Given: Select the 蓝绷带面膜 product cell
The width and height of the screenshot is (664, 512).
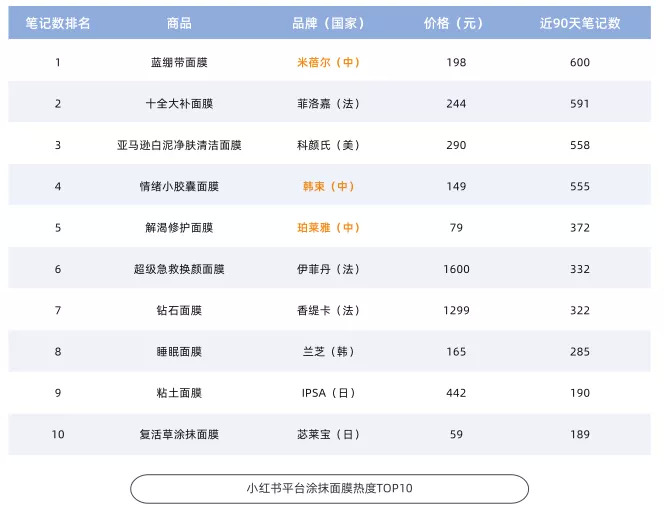Looking at the screenshot, I should pyautogui.click(x=179, y=62).
